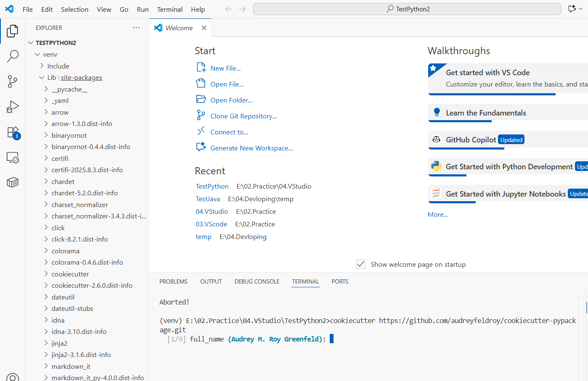Click the VS Code logo in title bar

coord(9,9)
